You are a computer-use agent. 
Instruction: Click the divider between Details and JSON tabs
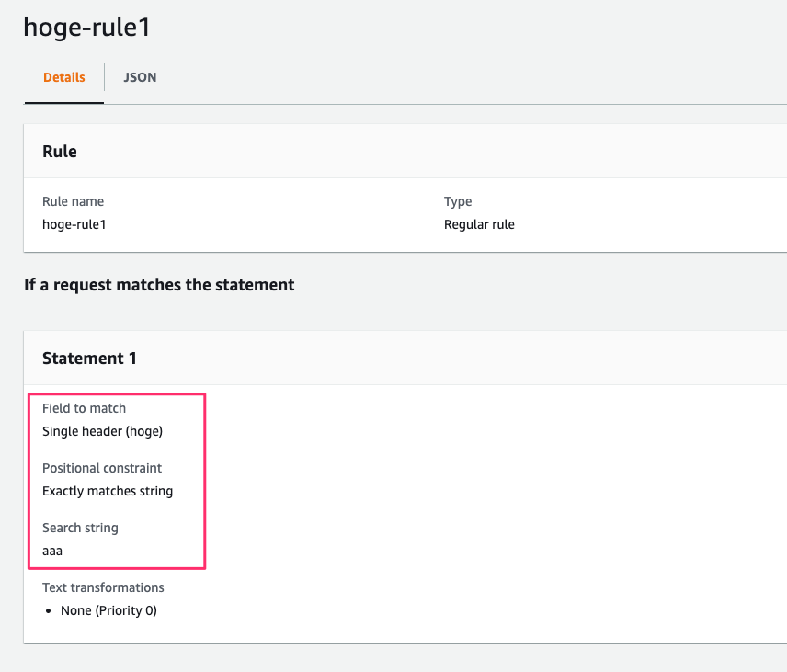[x=105, y=78]
